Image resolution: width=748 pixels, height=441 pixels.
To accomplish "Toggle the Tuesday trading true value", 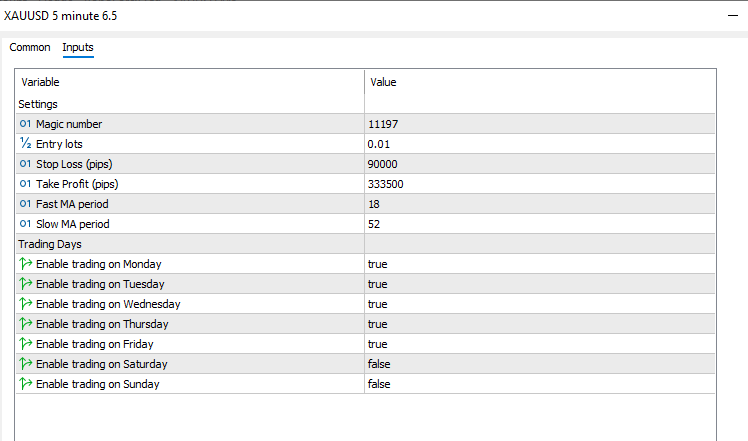I will (378, 284).
